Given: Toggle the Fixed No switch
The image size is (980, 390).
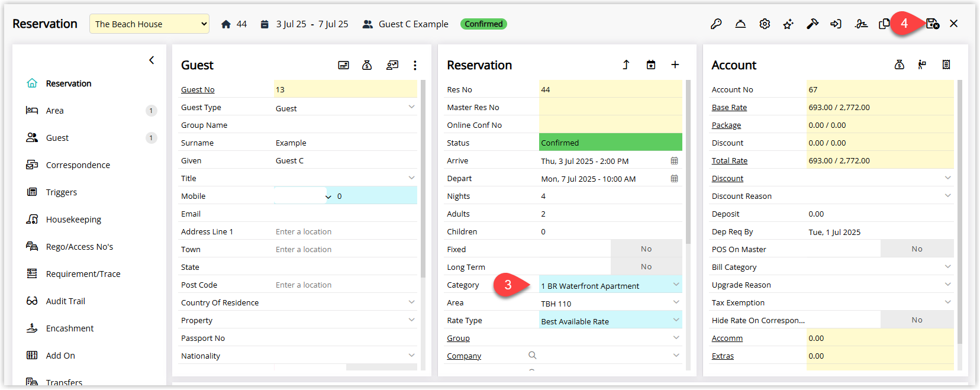Looking at the screenshot, I should pyautogui.click(x=646, y=249).
